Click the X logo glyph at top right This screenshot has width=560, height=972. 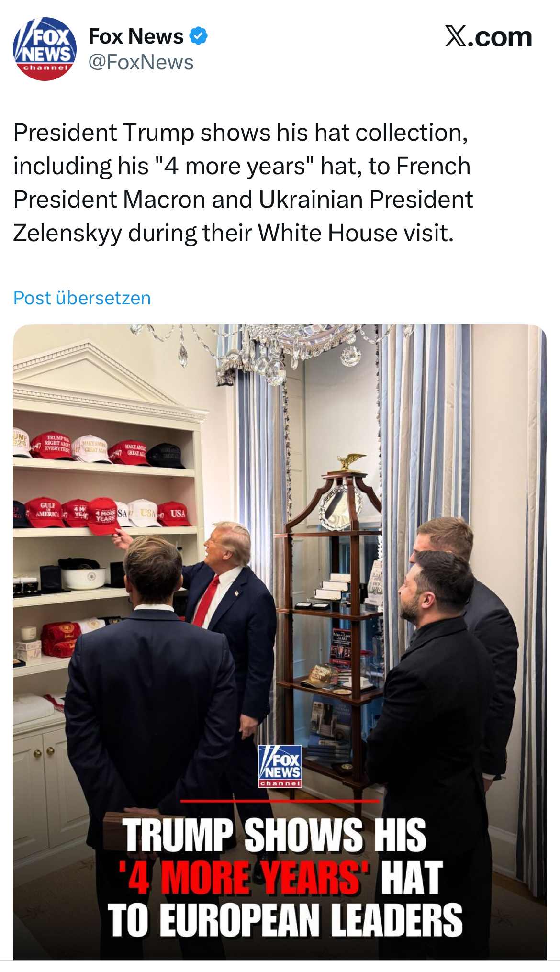pos(456,36)
